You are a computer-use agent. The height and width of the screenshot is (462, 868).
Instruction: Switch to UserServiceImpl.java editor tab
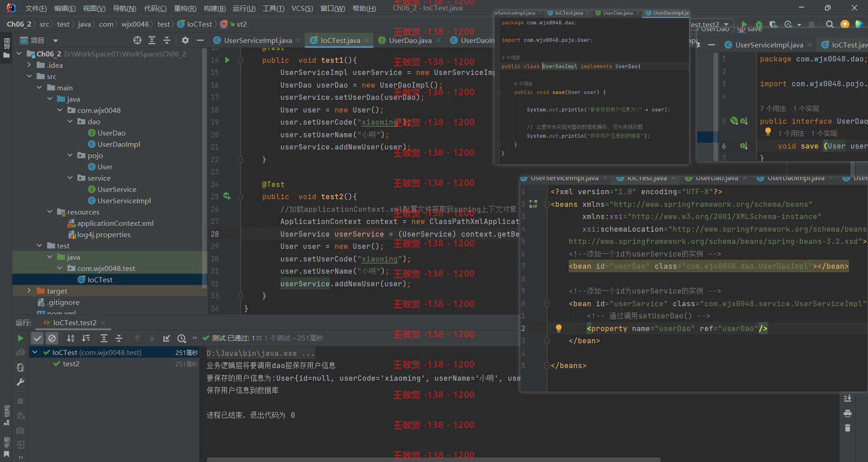(258, 40)
